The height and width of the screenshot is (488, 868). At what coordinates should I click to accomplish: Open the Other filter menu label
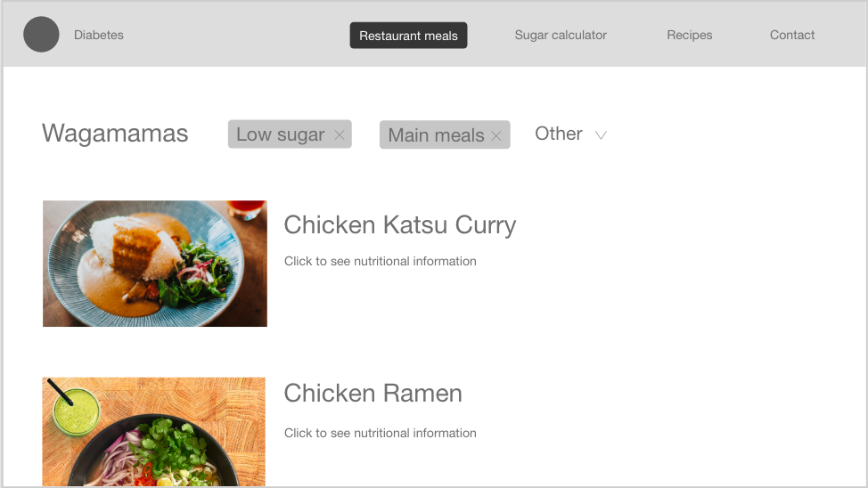coord(559,134)
